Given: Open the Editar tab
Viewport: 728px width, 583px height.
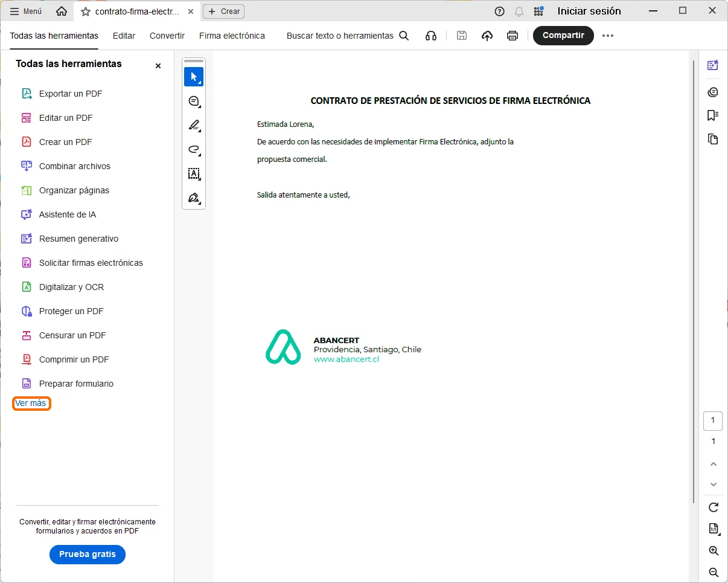Looking at the screenshot, I should pos(124,36).
